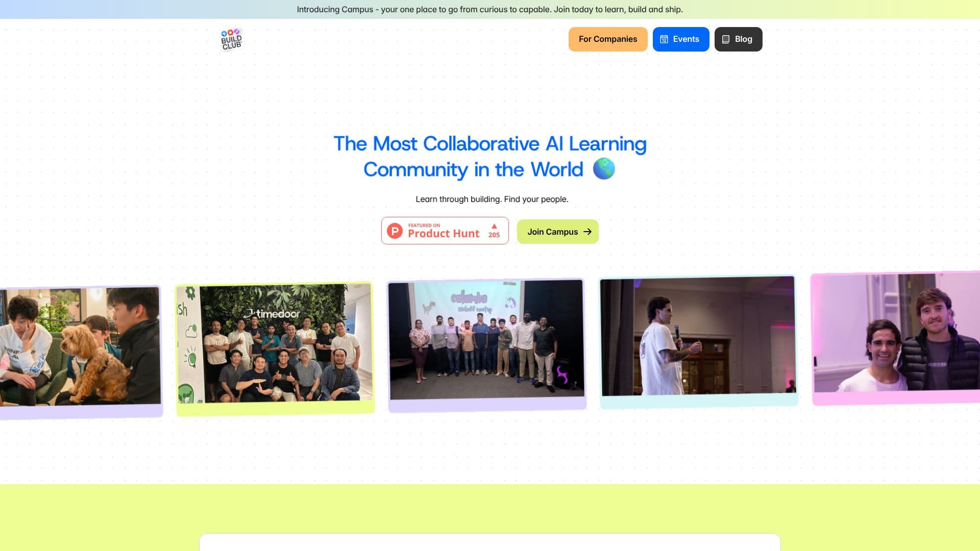The image size is (980, 551).
Task: Open the Featured on Product Hunt badge
Action: point(445,231)
